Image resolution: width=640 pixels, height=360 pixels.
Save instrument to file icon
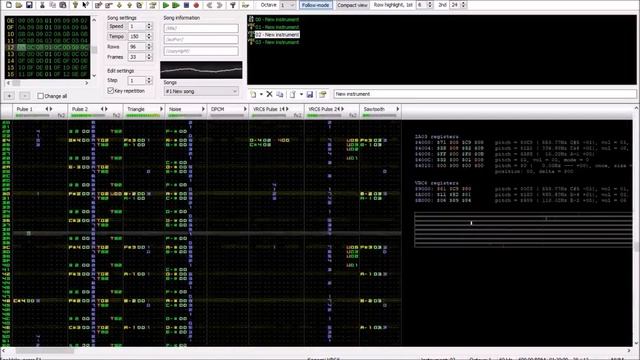coord(310,94)
